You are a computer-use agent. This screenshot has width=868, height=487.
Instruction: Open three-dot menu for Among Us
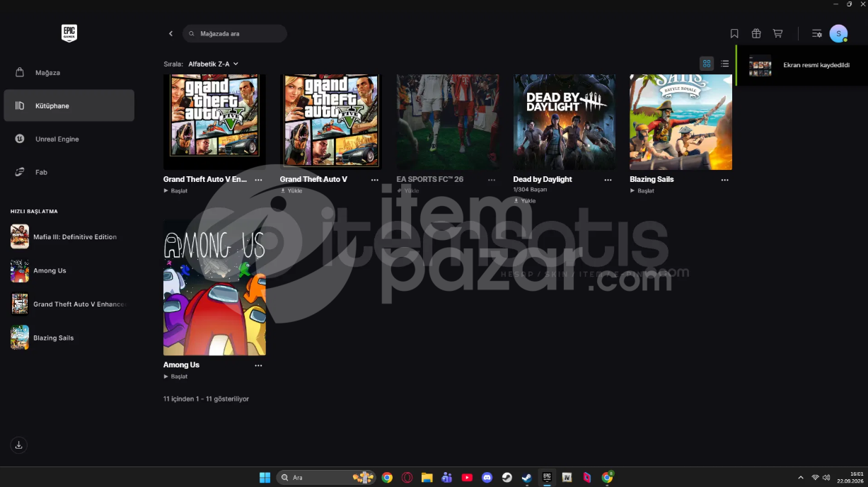click(258, 365)
